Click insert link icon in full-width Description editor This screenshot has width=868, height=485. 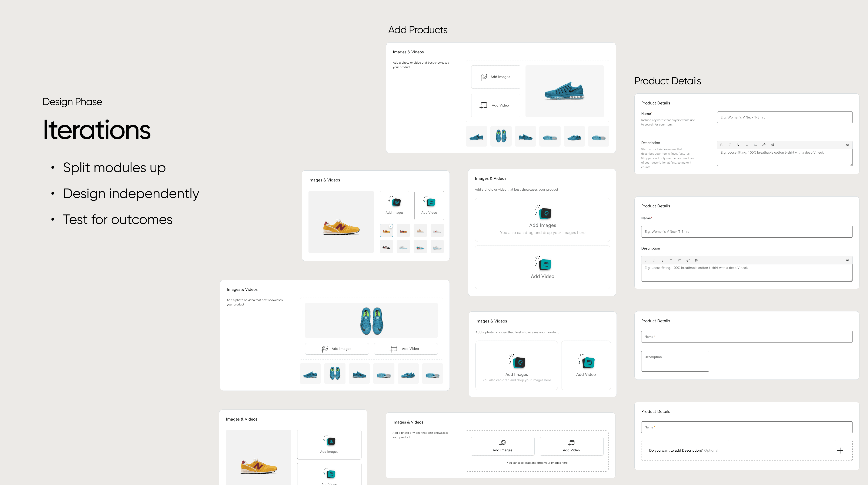(688, 260)
